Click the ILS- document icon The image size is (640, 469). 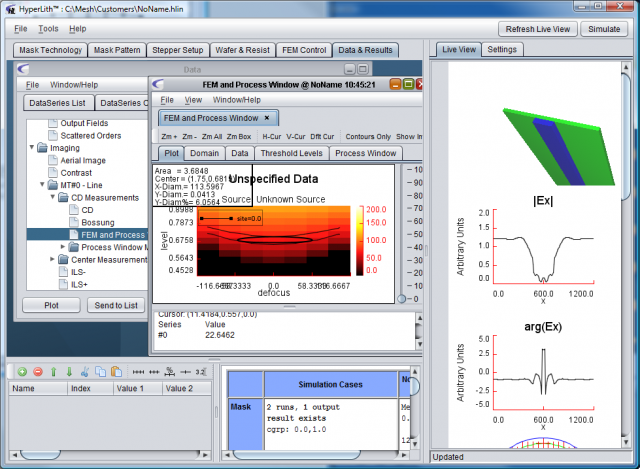click(x=63, y=272)
